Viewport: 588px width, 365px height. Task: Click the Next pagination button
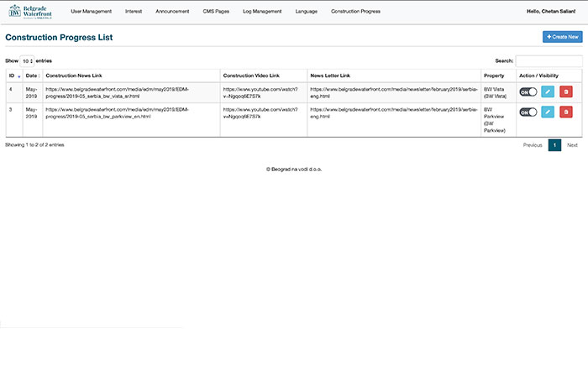pyautogui.click(x=572, y=145)
